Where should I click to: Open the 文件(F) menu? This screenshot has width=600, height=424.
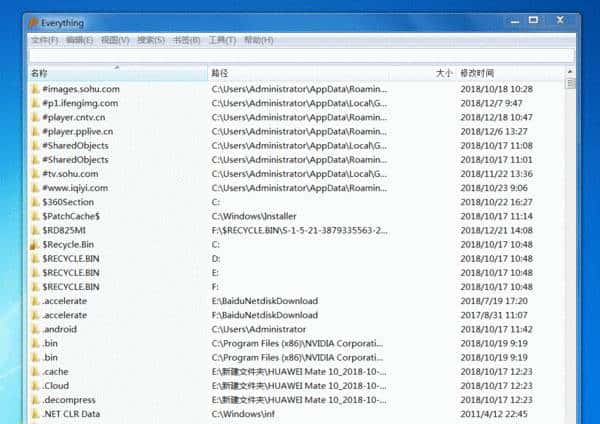[x=45, y=40]
